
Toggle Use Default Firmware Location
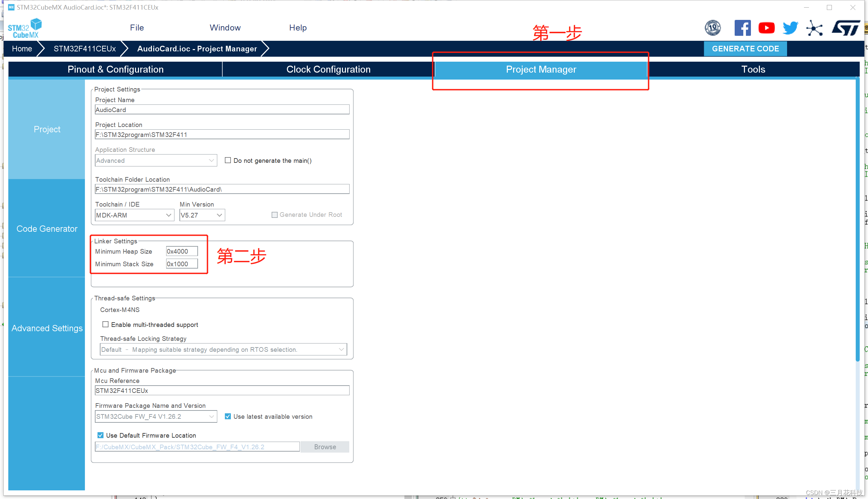point(100,435)
